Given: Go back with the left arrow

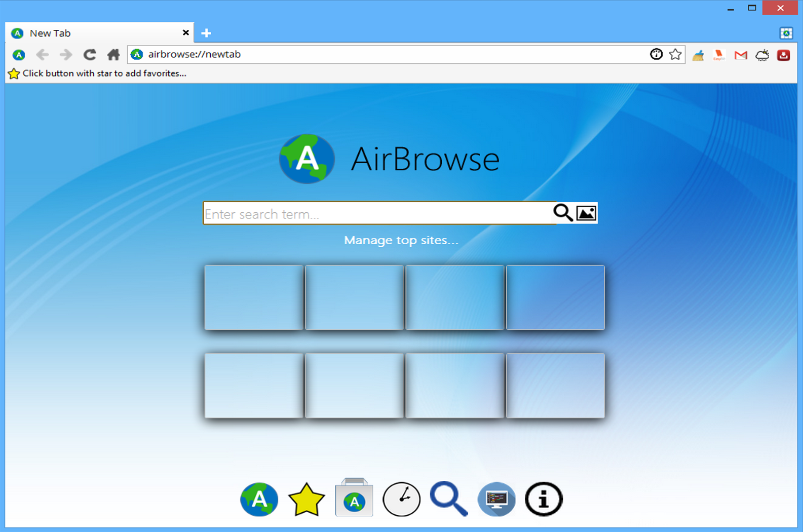Looking at the screenshot, I should tap(43, 54).
